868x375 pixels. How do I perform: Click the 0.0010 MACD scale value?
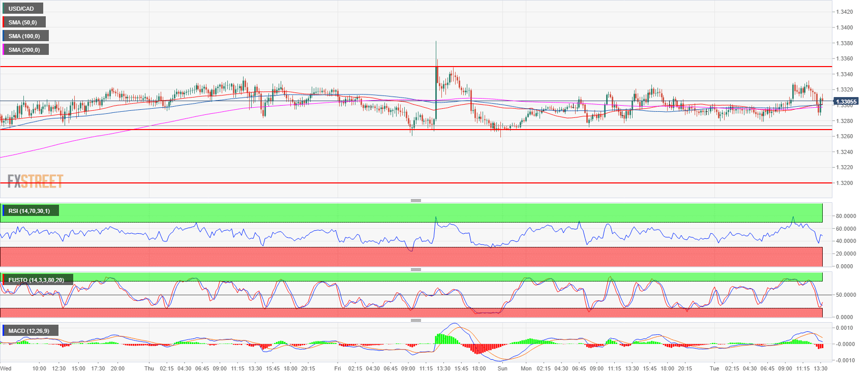845,328
